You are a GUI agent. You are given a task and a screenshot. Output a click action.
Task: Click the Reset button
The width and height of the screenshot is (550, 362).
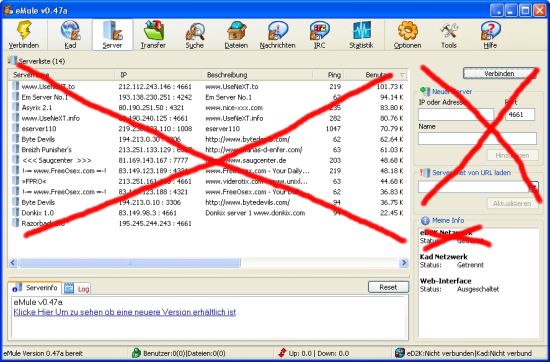388,287
